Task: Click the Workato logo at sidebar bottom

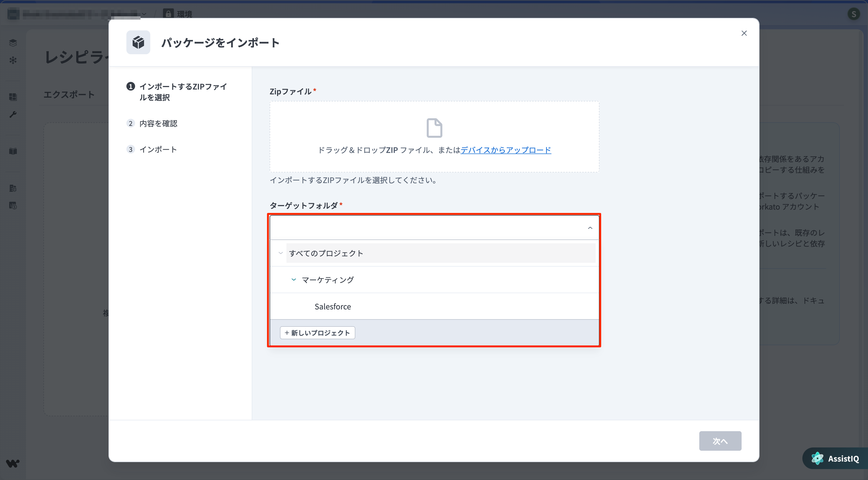Action: (x=13, y=463)
